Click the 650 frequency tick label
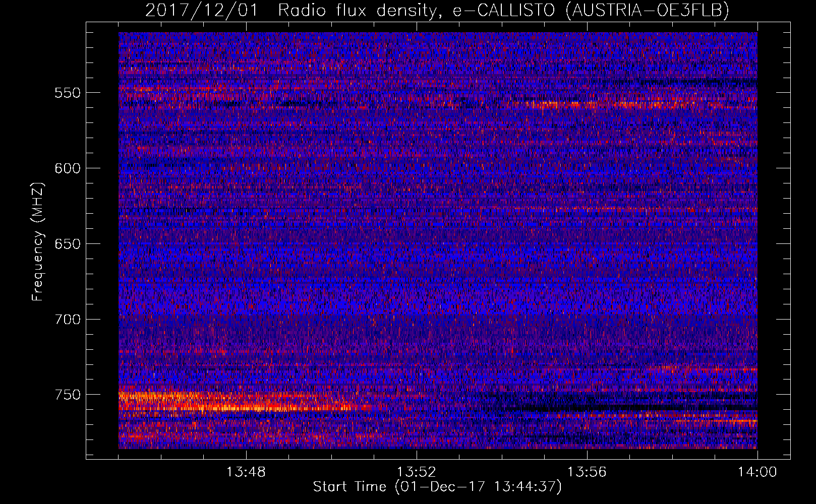Image resolution: width=816 pixels, height=504 pixels. coord(68,244)
